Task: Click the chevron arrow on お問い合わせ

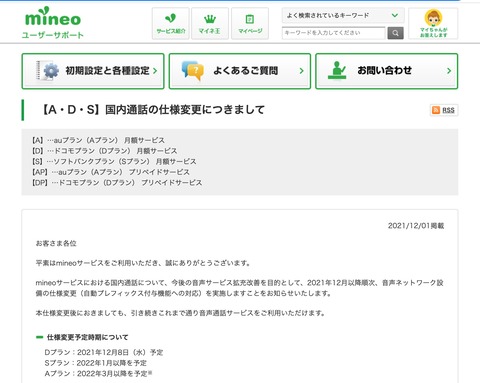Action: pos(449,71)
